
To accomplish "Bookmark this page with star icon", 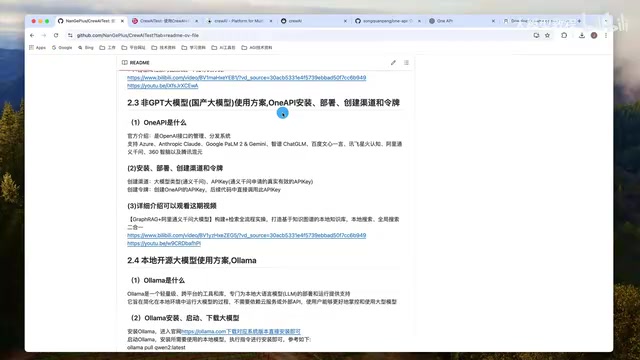I will tap(547, 36).
